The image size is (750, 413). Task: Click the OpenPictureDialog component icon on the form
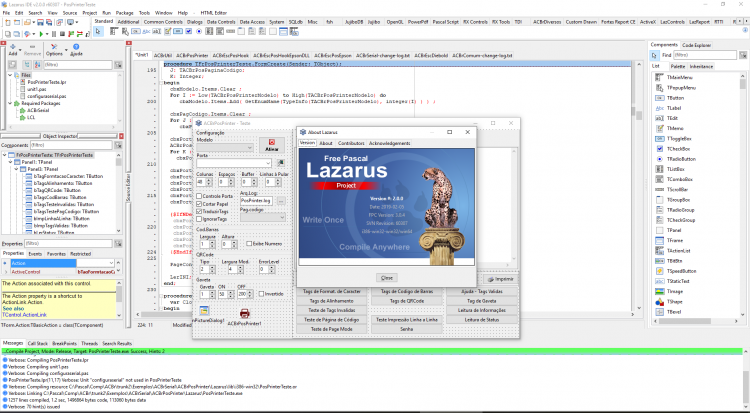pos(204,311)
